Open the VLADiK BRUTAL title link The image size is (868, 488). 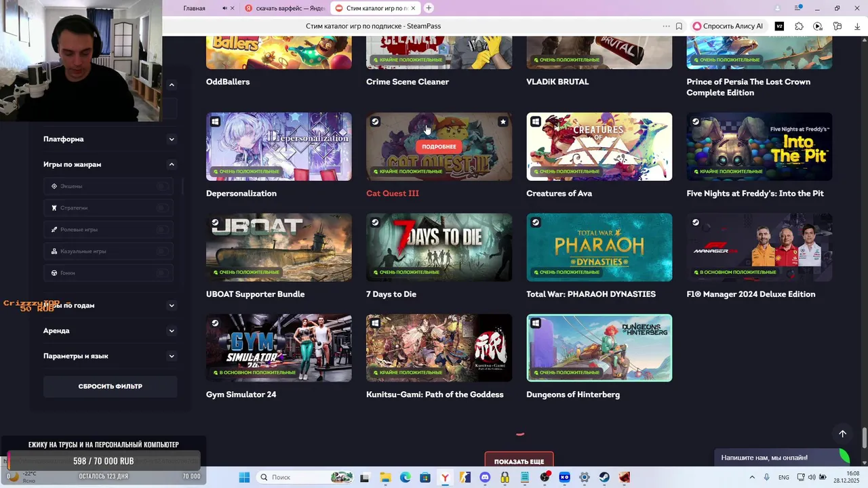click(557, 81)
